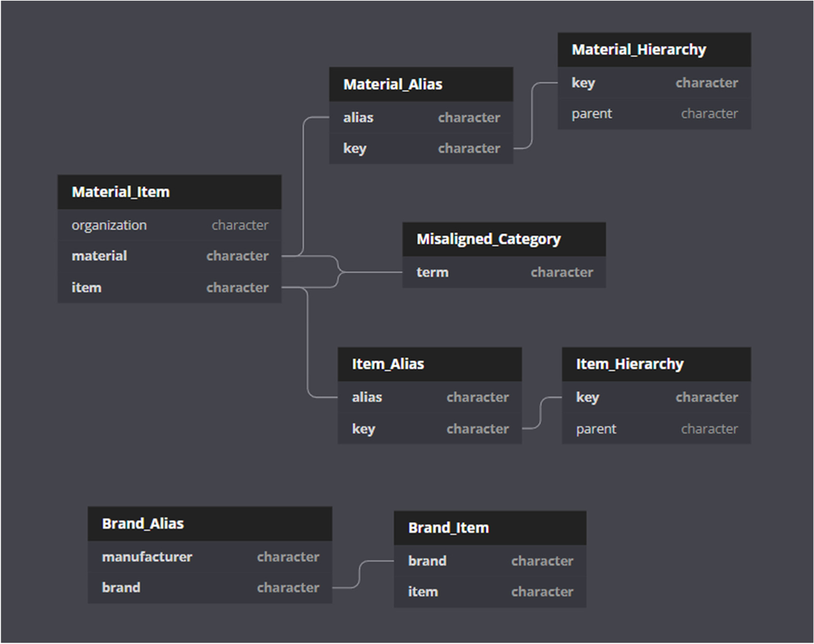Viewport: 814px width, 644px height.
Task: Select the Material_Item table header
Action: (170, 192)
